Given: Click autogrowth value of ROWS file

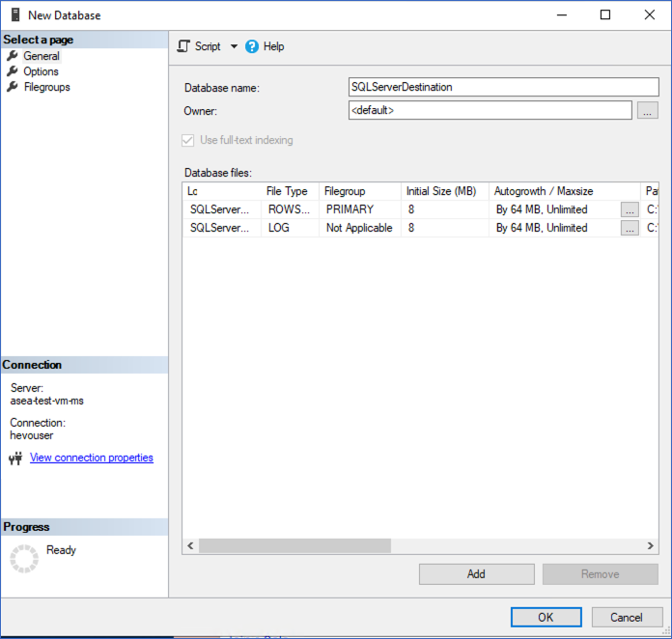Looking at the screenshot, I should click(x=542, y=209).
